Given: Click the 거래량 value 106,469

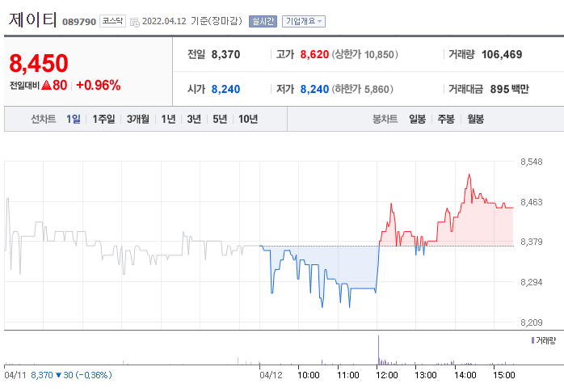Looking at the screenshot, I should tap(502, 54).
